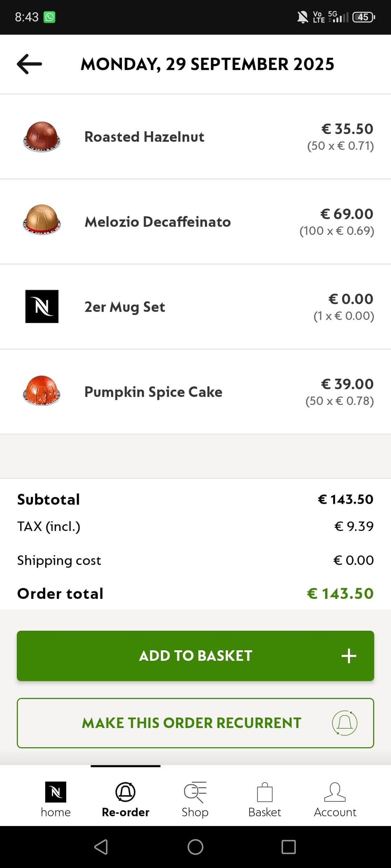Tap the plus icon on Add to Basket

(349, 656)
